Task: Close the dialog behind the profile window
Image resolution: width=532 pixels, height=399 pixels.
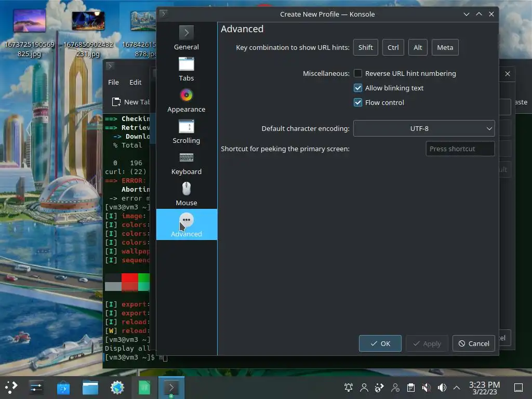Action: 507,74
